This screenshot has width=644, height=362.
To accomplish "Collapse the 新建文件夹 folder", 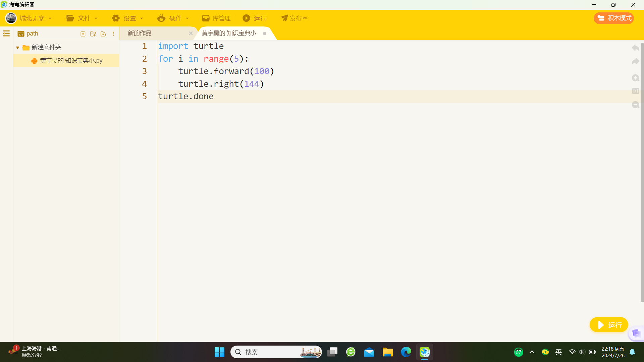I will (17, 48).
